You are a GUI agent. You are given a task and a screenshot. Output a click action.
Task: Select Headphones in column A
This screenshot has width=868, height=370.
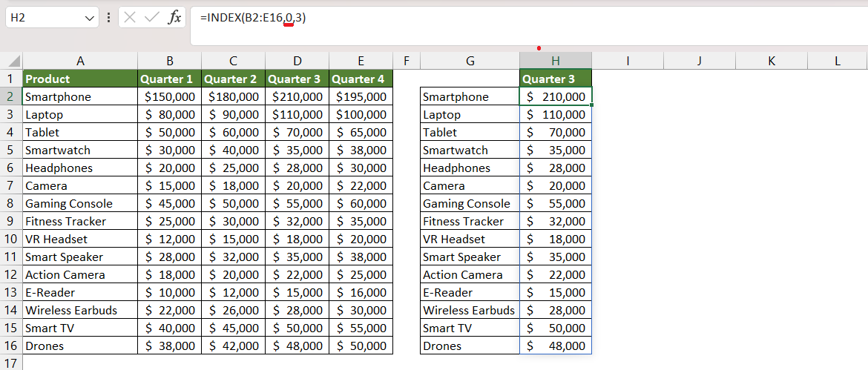click(x=80, y=168)
